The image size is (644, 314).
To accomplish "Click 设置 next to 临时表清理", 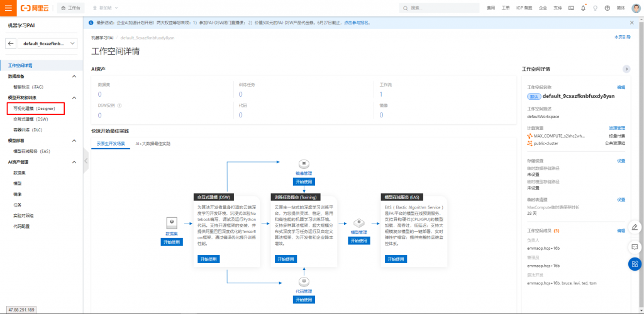I will 621,200.
